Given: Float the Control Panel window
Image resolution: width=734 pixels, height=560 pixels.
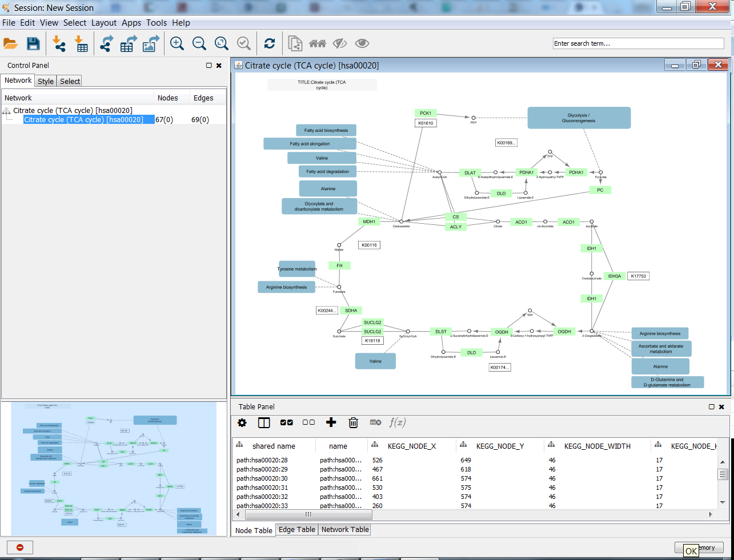Looking at the screenshot, I should pyautogui.click(x=209, y=66).
